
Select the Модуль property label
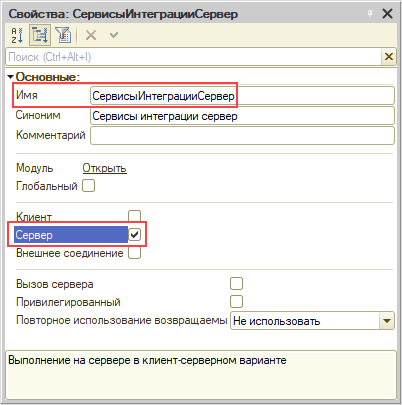tap(34, 168)
